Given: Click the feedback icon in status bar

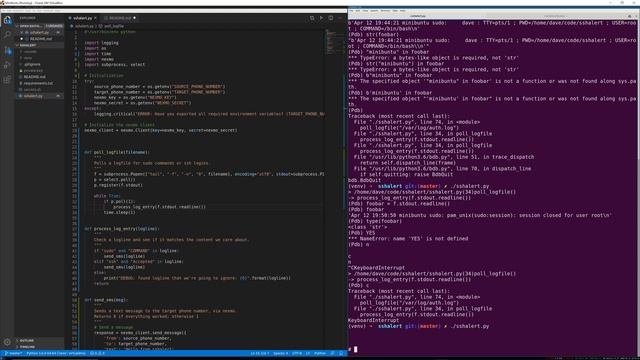Looking at the screenshot, I should point(333,353).
